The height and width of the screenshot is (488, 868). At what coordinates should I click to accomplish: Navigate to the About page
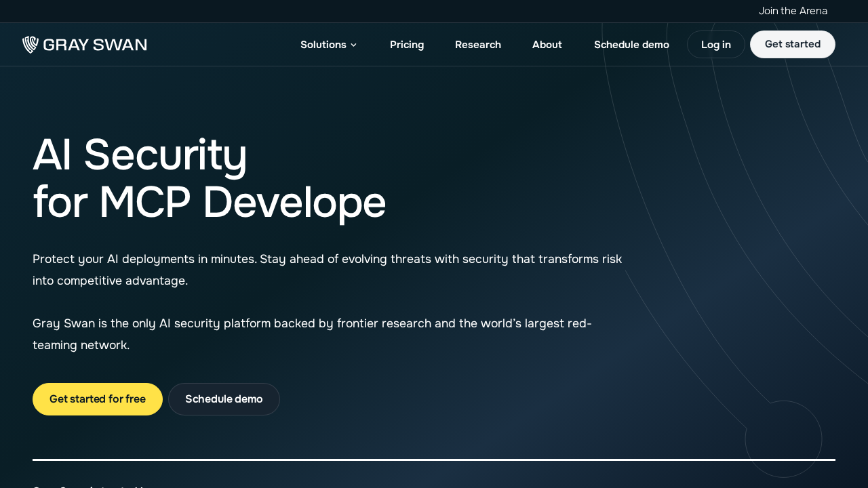547,45
